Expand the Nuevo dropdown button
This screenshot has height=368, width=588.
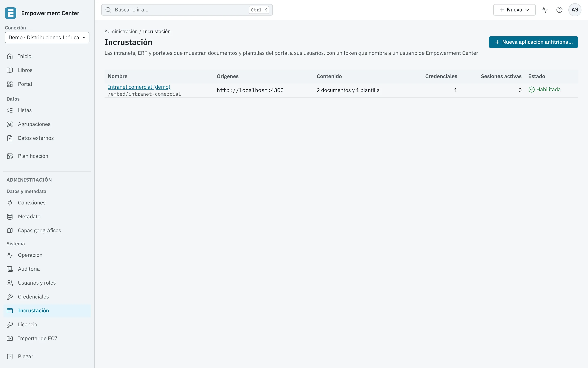514,10
